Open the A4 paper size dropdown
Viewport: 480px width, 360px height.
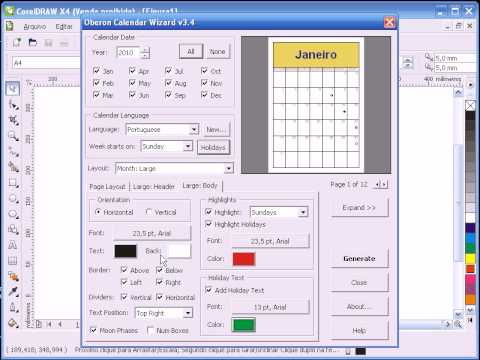[47, 63]
